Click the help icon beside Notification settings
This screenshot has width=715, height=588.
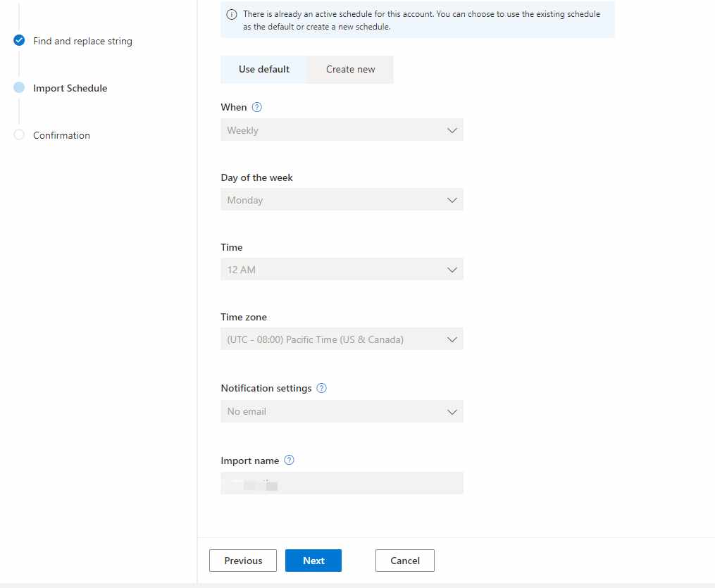pyautogui.click(x=321, y=388)
